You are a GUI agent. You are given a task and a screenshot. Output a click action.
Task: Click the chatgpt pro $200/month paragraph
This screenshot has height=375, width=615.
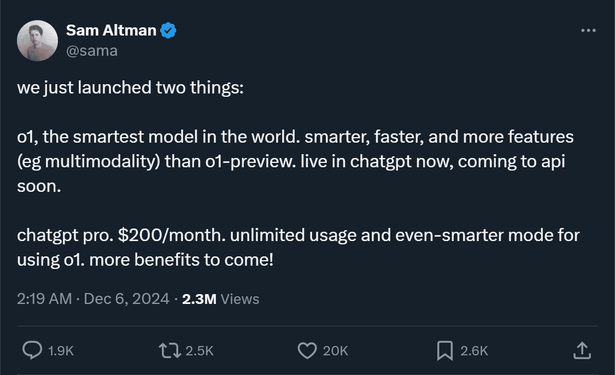coord(298,247)
